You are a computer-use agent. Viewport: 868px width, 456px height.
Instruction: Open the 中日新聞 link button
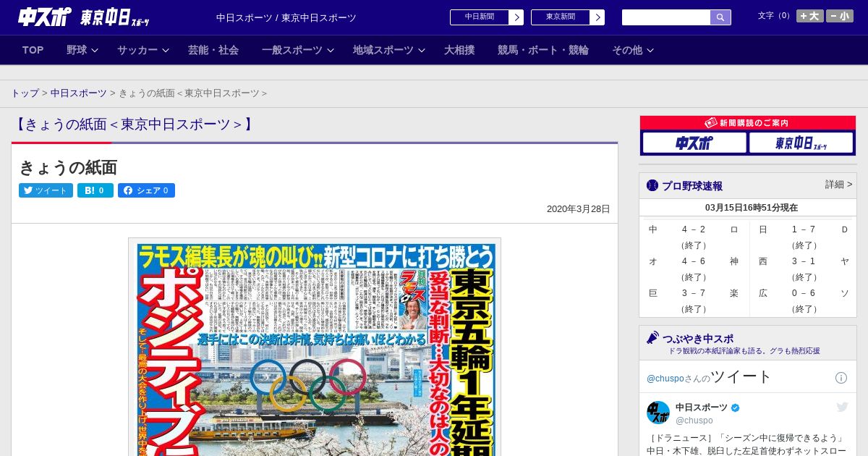[x=479, y=17]
